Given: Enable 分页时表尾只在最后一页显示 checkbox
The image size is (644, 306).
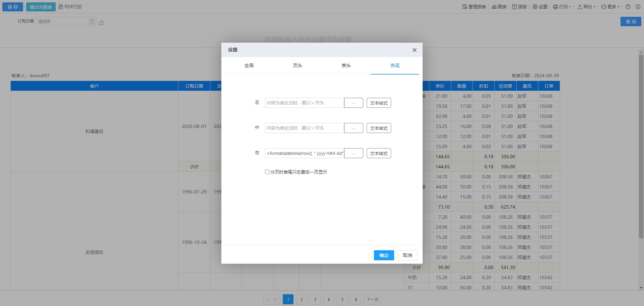Looking at the screenshot, I should [x=267, y=172].
